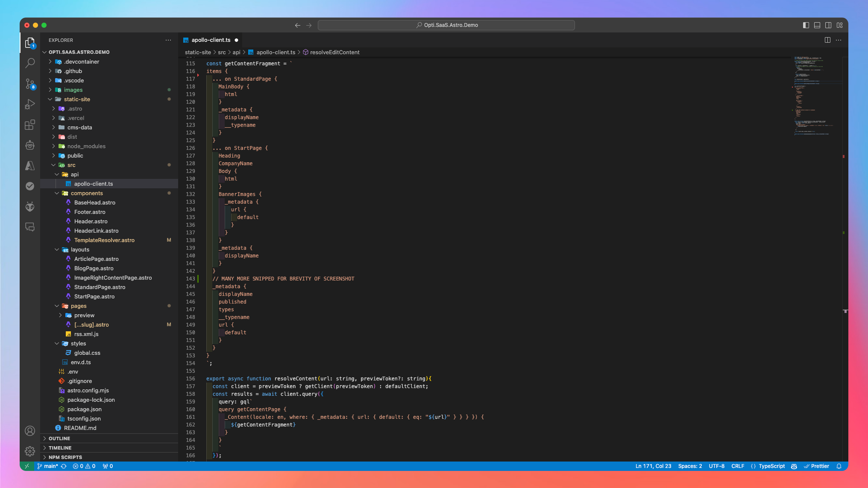Screen dimensions: 868x488
Task: Open Source Control view with 8 changes
Action: [x=30, y=84]
